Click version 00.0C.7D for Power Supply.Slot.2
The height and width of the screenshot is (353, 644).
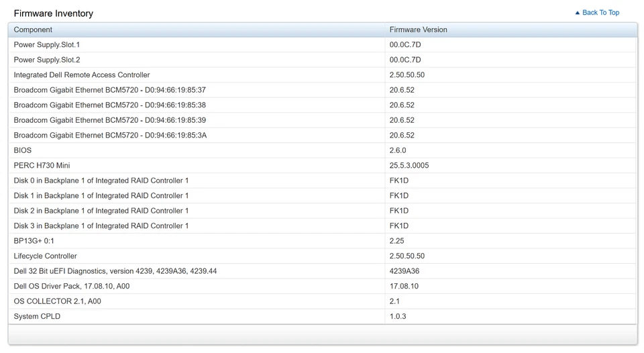(405, 60)
